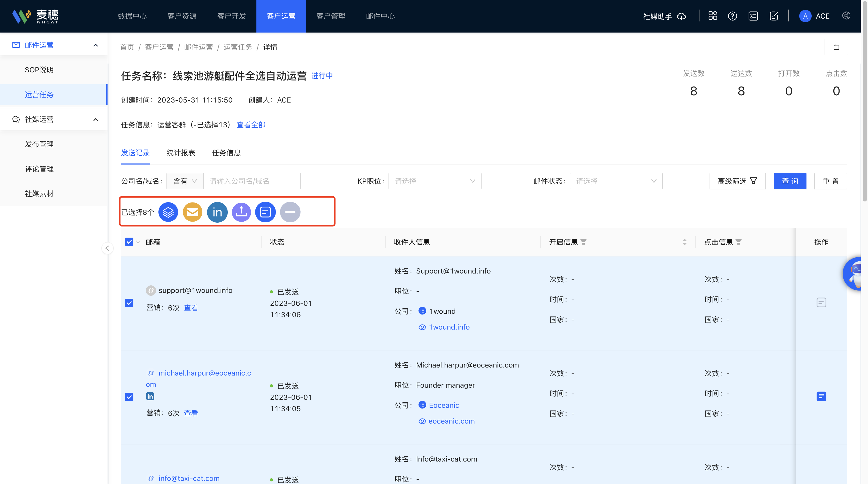The width and height of the screenshot is (868, 484).
Task: Click the 重置 reset button
Action: [831, 181]
